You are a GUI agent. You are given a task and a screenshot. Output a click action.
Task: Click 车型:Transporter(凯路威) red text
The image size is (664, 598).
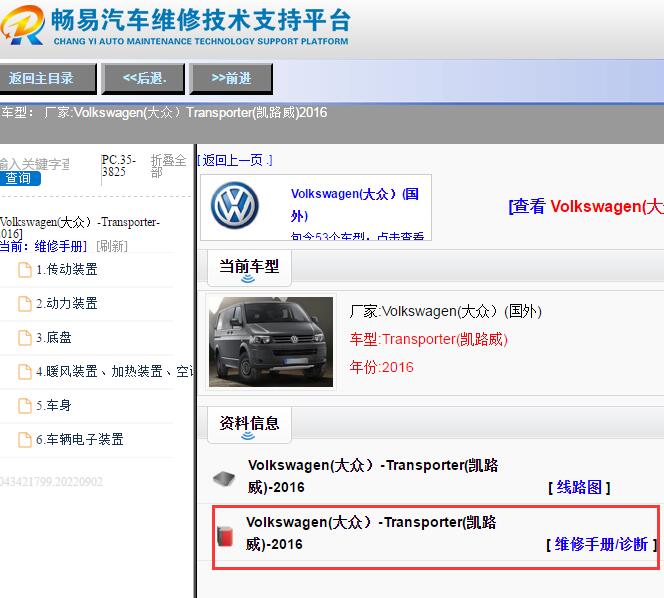[429, 339]
